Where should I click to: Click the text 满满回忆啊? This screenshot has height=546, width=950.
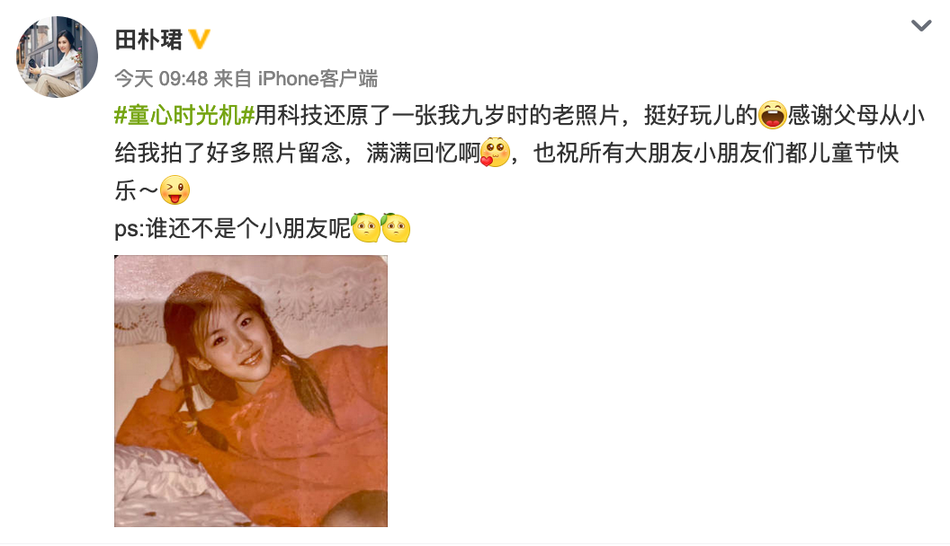coord(423,153)
